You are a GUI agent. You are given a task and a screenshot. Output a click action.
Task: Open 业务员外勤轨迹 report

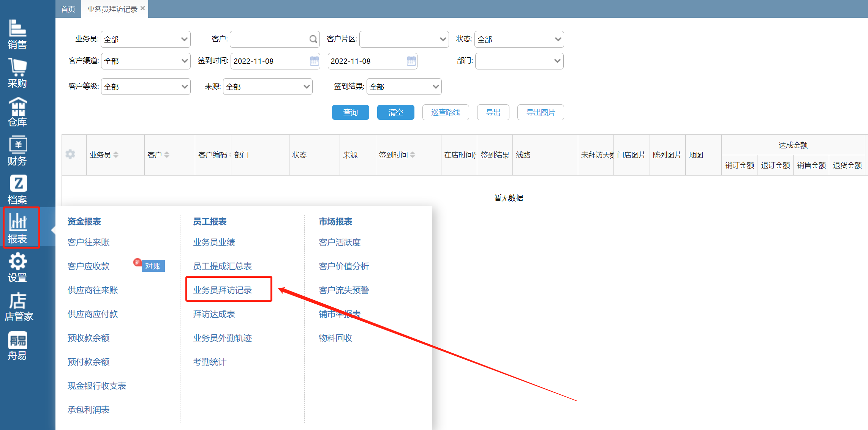(223, 338)
